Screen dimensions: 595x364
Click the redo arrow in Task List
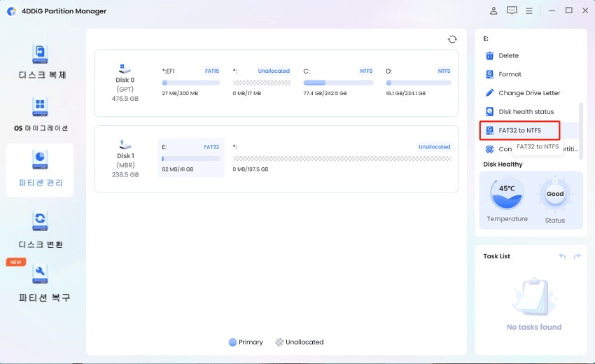click(x=577, y=257)
